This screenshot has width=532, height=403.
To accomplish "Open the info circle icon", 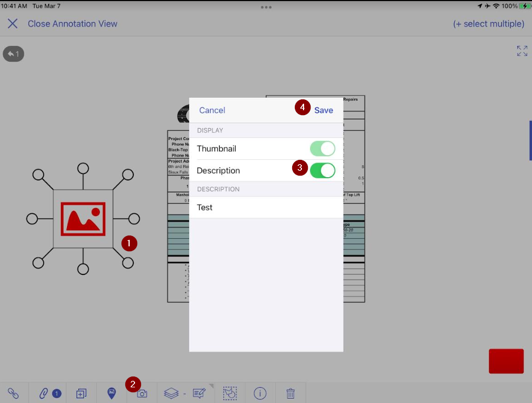I will (x=260, y=393).
